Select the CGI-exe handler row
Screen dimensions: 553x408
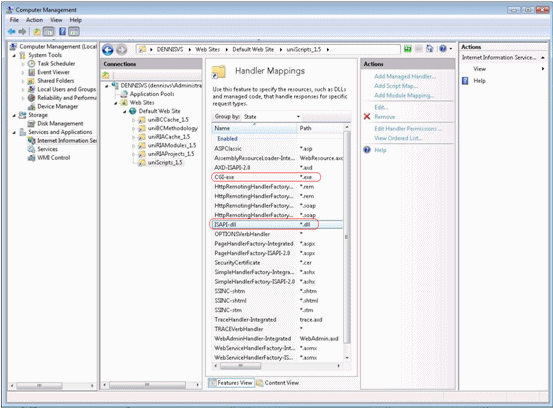pyautogui.click(x=277, y=177)
